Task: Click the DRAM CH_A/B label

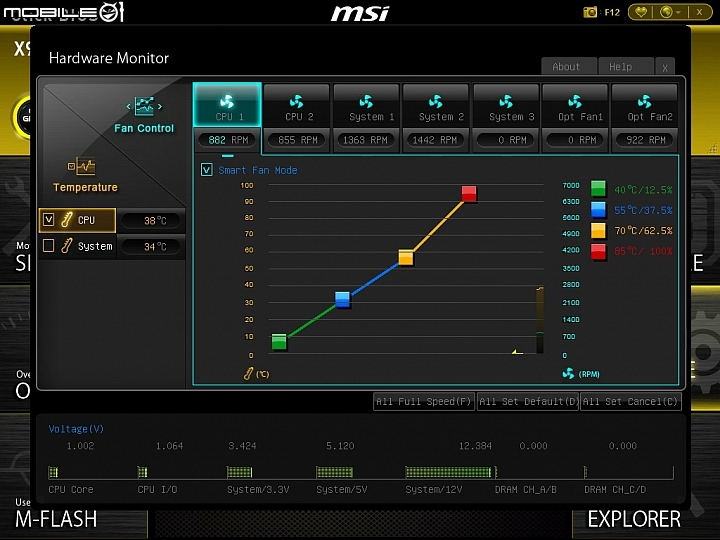Action: tap(525, 489)
